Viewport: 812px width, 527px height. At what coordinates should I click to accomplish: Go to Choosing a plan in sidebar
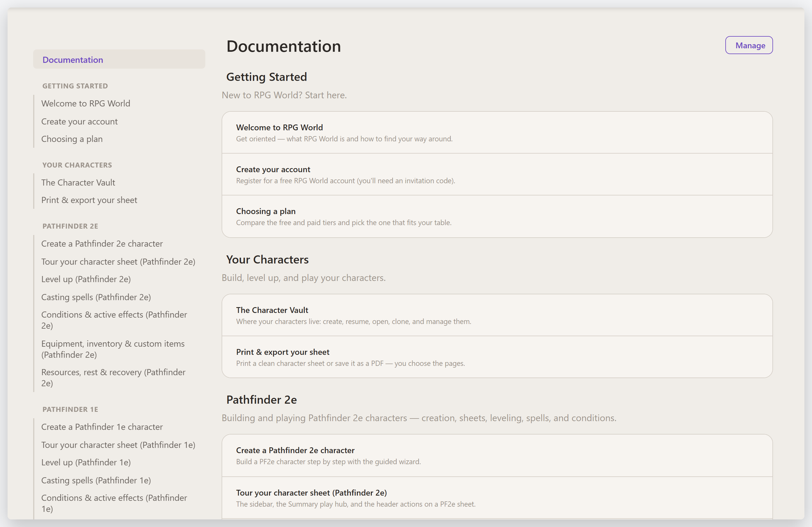tap(72, 139)
